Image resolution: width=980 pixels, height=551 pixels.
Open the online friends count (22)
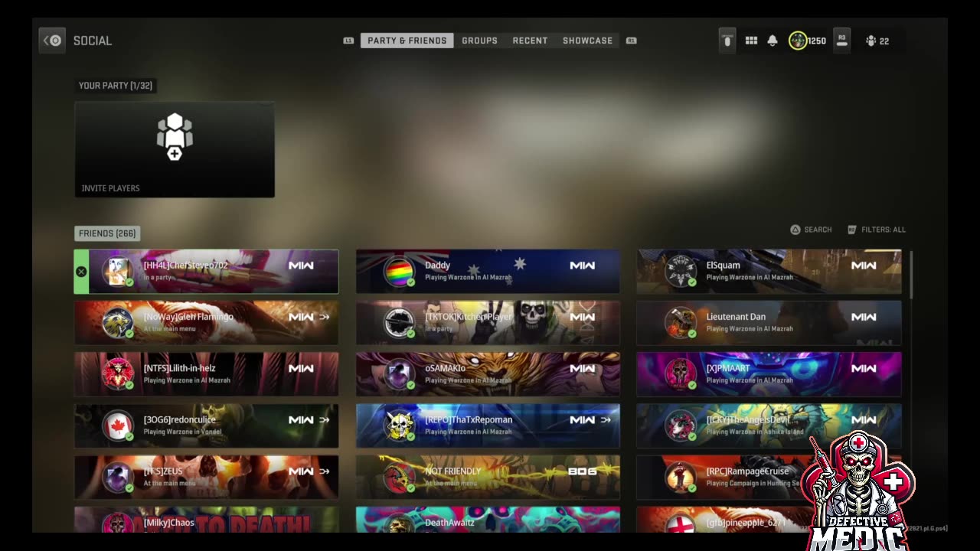(877, 41)
